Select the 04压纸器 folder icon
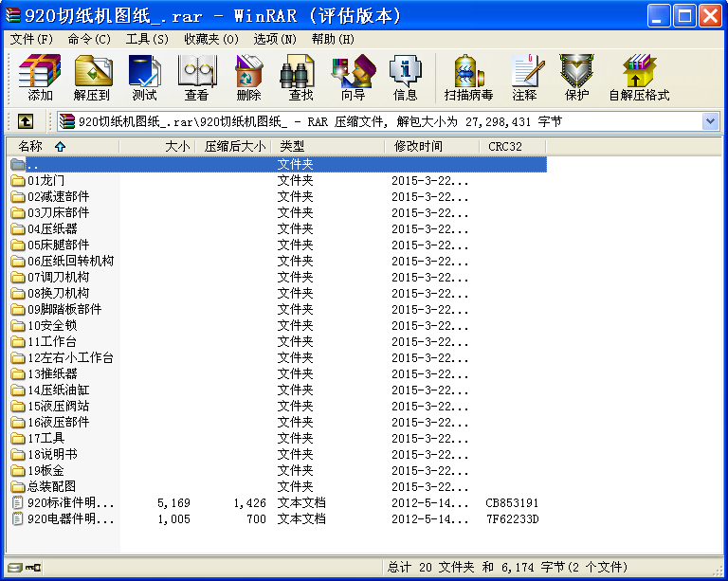 tap(18, 228)
